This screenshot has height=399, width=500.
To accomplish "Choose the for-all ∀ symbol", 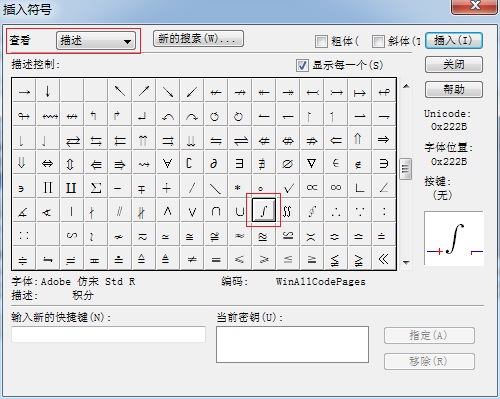I will tap(168, 163).
